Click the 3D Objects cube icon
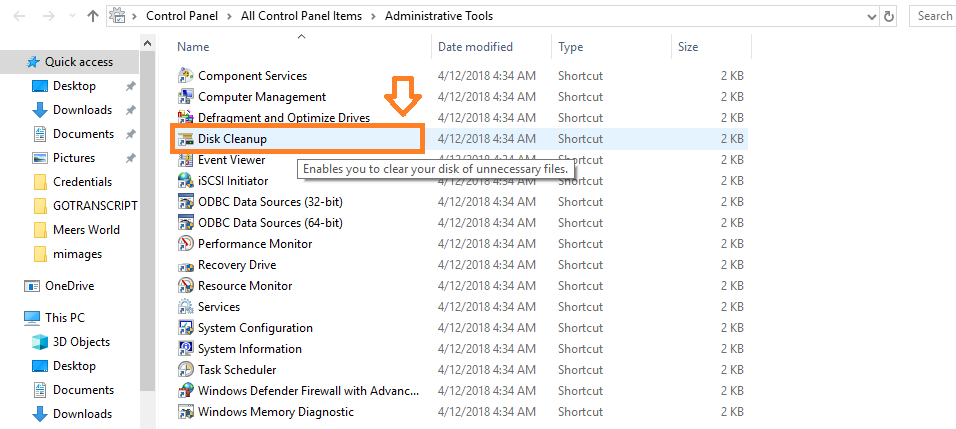Image resolution: width=956 pixels, height=429 pixels. [40, 342]
